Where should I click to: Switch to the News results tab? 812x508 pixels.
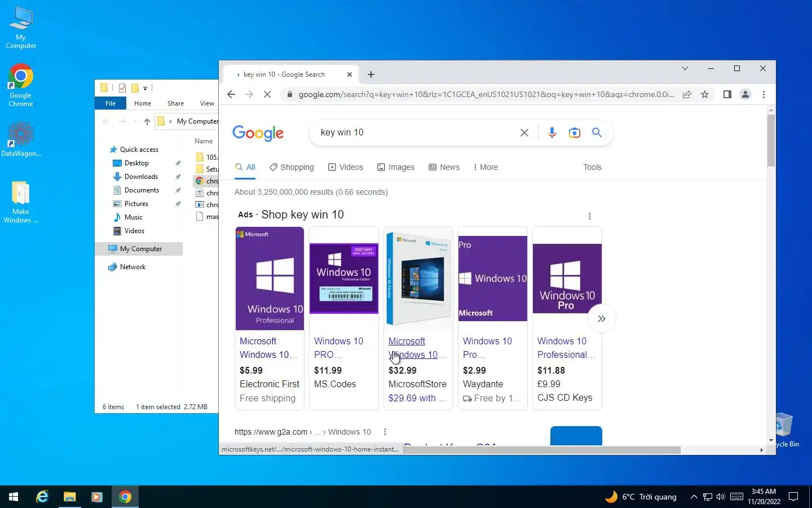tap(444, 167)
